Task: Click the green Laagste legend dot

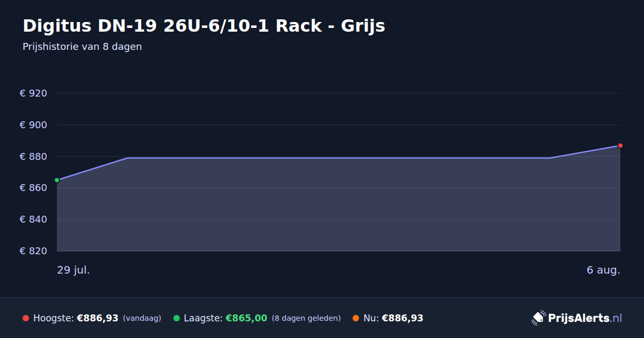Action: pyautogui.click(x=177, y=318)
